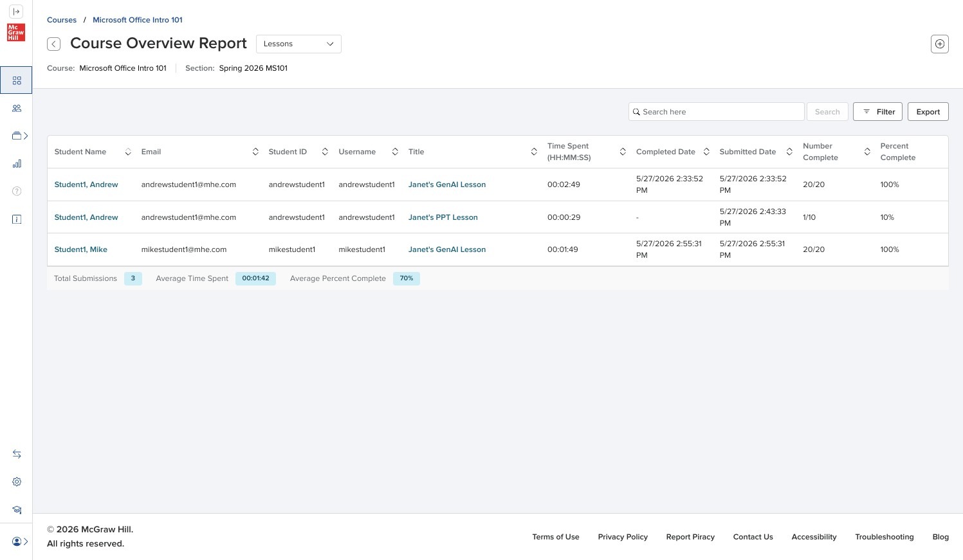Click the Spring 2026 MS101 section text
The image size is (963, 560).
253,68
